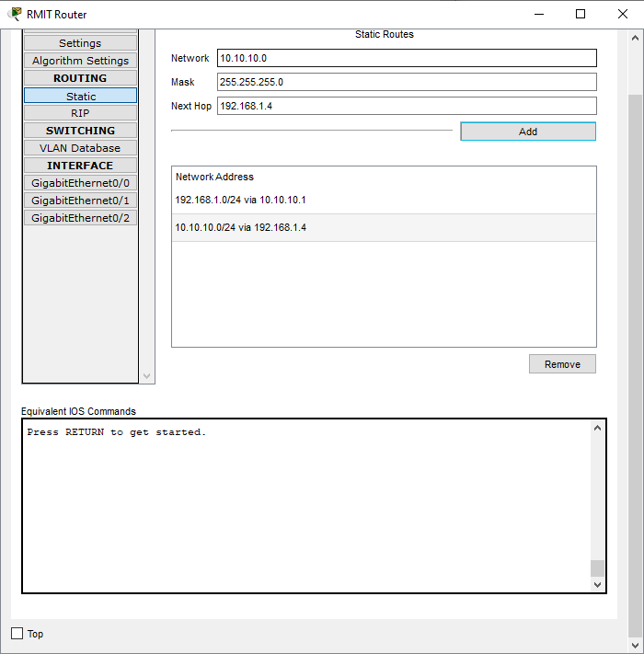The width and height of the screenshot is (644, 654).
Task: Open the VLAN Database section
Action: coord(80,148)
